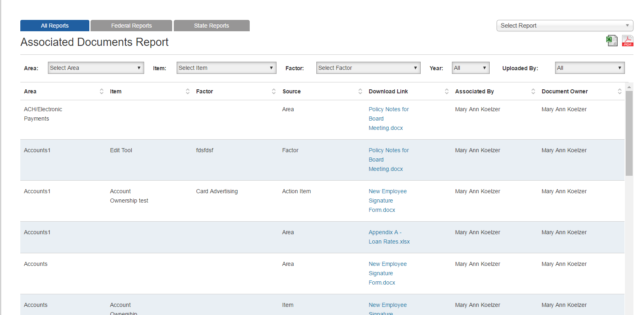This screenshot has width=644, height=315.
Task: Download New Employee Signature link in last Accounts Item row
Action: click(388, 309)
